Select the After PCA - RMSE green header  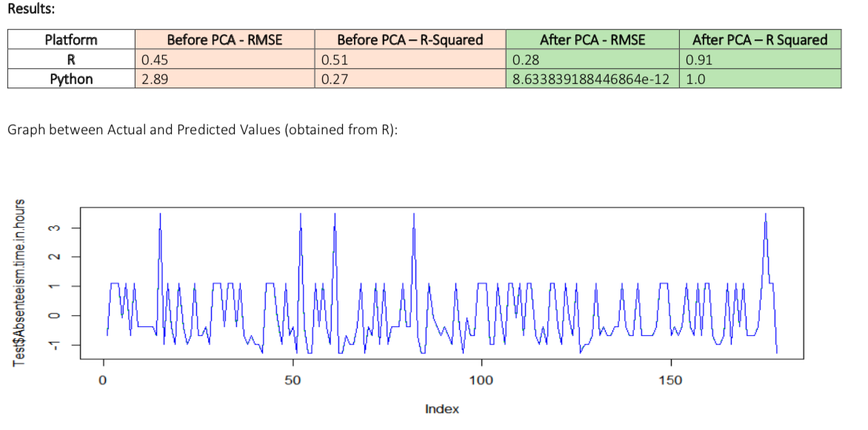point(592,39)
